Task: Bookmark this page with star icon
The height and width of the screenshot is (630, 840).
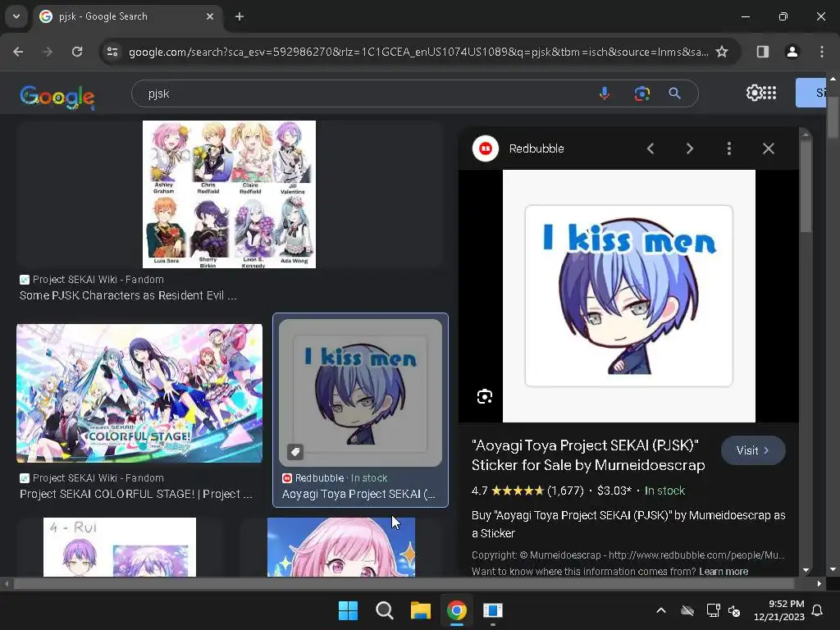Action: pos(722,52)
